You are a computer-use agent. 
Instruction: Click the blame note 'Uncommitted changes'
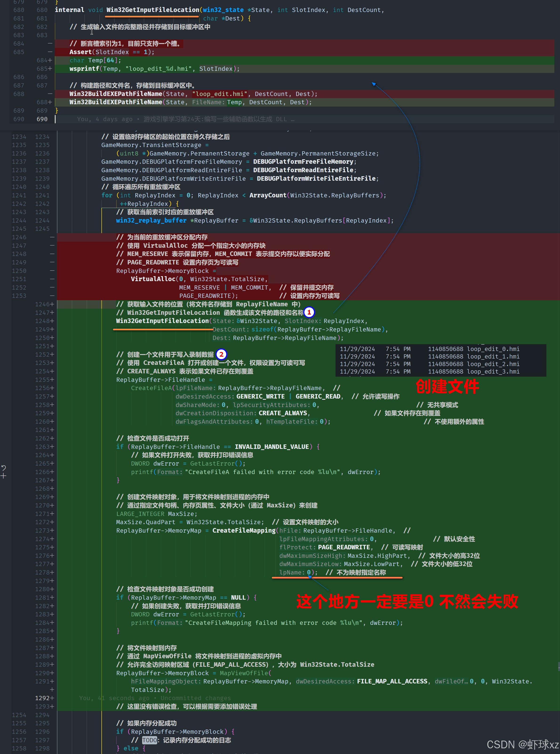[x=196, y=698]
